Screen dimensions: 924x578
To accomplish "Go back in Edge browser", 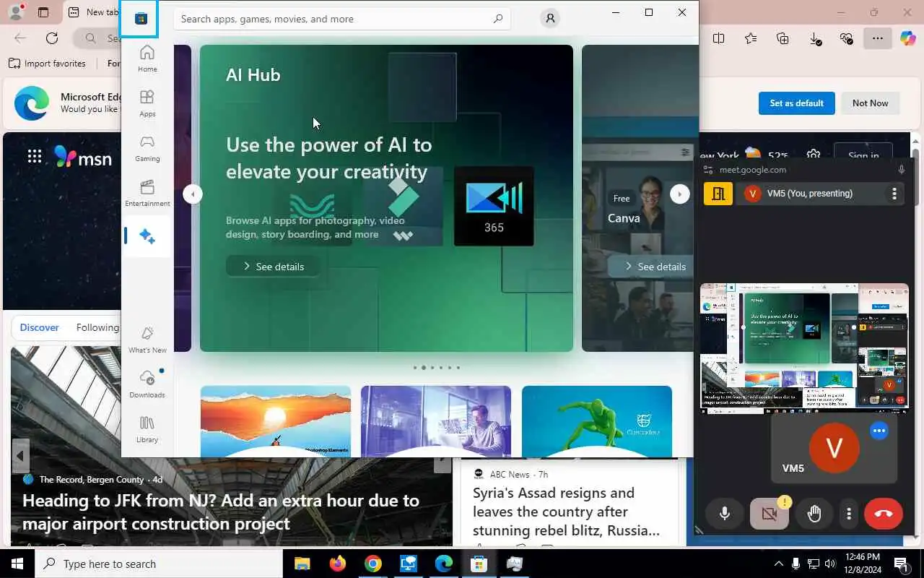I will coord(20,38).
